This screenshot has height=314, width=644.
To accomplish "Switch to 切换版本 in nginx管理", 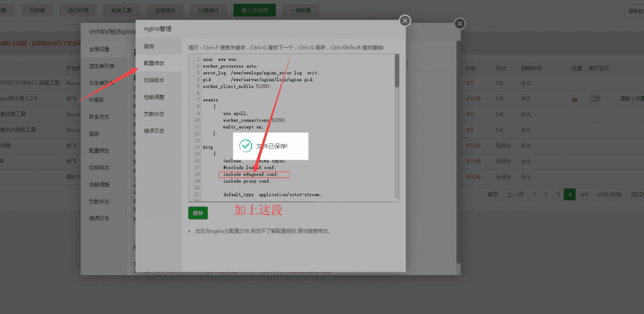I will (x=153, y=81).
